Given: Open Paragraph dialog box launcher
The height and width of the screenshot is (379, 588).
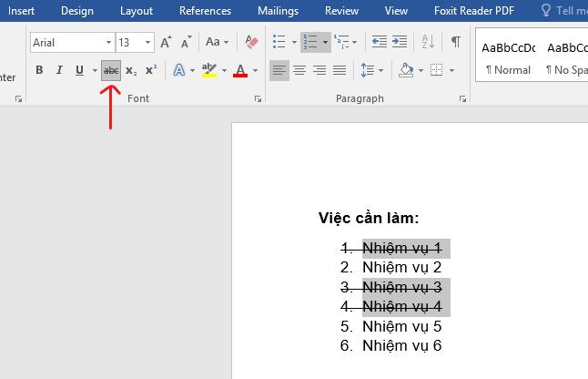Looking at the screenshot, I should click(462, 98).
